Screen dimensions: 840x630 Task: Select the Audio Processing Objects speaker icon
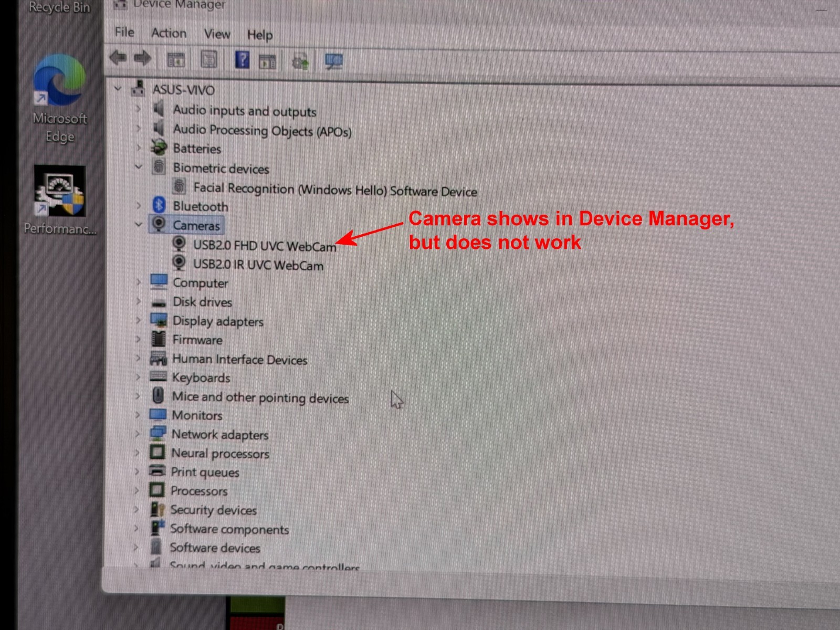coord(158,128)
